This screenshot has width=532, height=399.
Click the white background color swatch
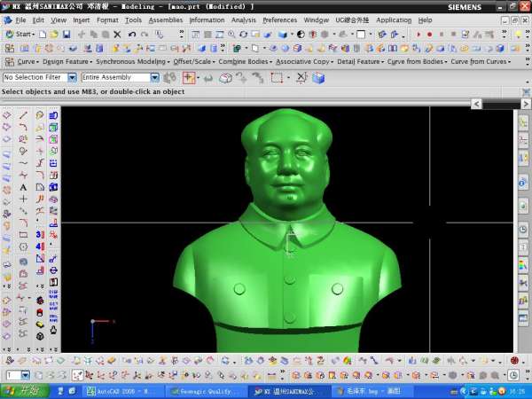[361, 35]
